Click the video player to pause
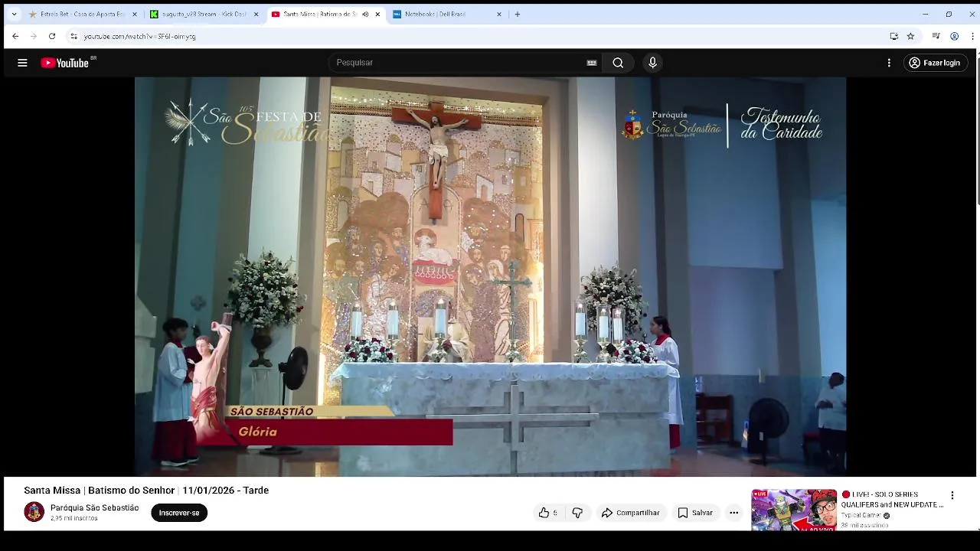Screen dimensions: 980x551 point(490,276)
